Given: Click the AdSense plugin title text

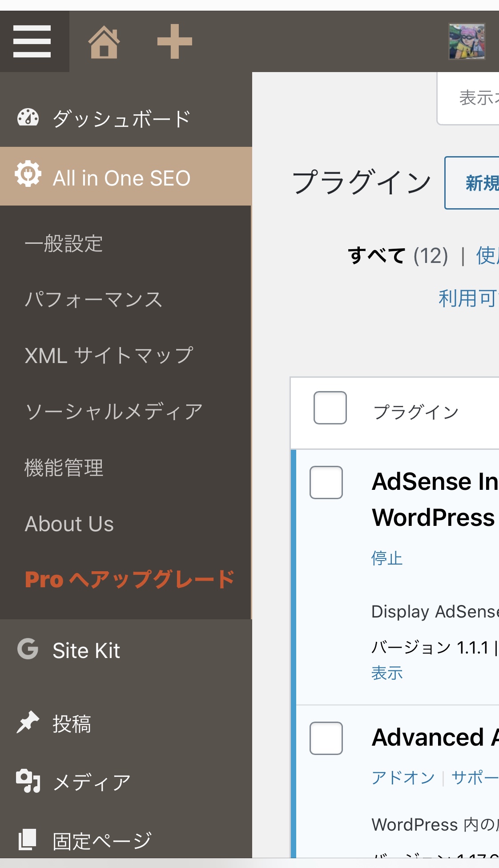Looking at the screenshot, I should point(435,499).
